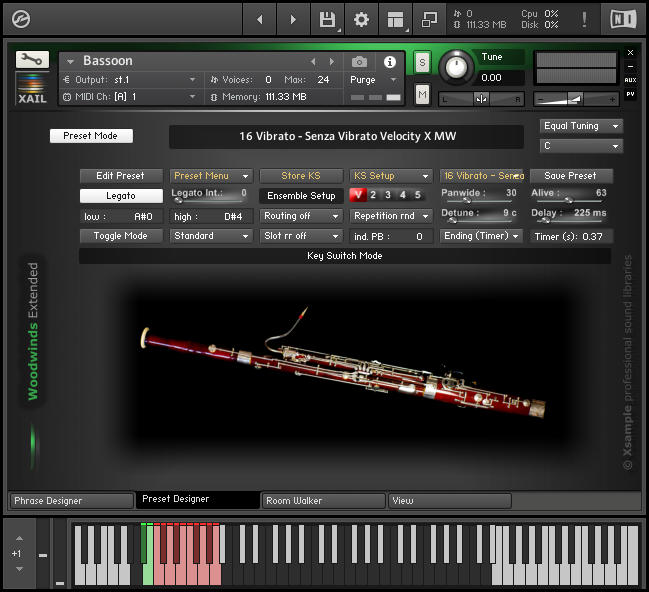Image resolution: width=649 pixels, height=592 pixels.
Task: Go to previous instrument with left arrow
Action: click(260, 19)
